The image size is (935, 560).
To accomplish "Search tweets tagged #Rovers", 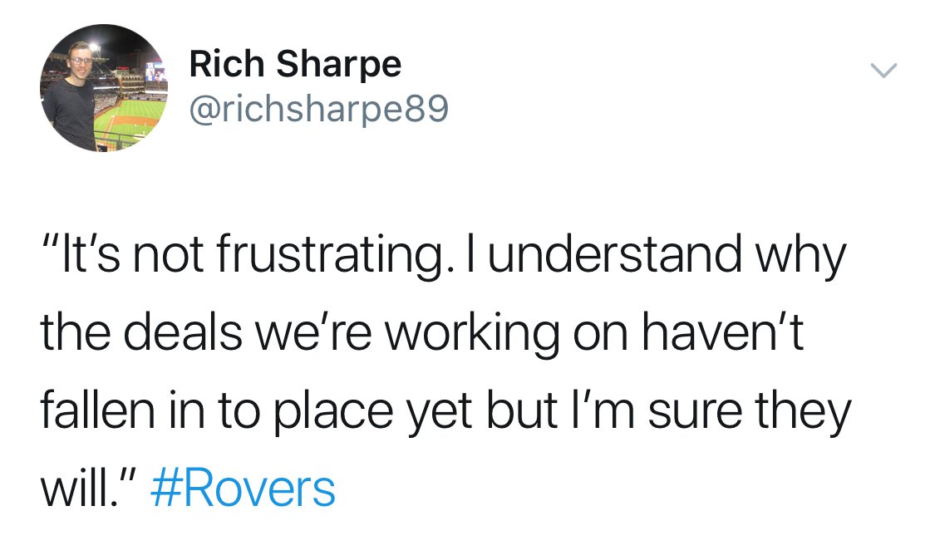I will 243,489.
